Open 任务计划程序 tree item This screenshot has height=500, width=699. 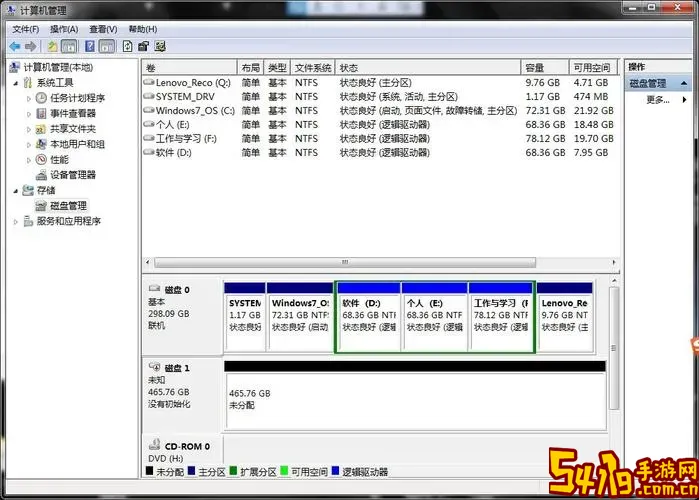[77, 98]
